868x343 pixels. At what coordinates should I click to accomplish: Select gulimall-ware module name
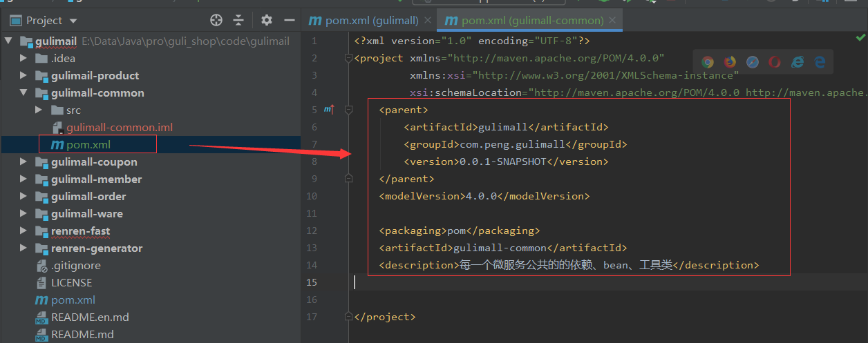tap(87, 213)
